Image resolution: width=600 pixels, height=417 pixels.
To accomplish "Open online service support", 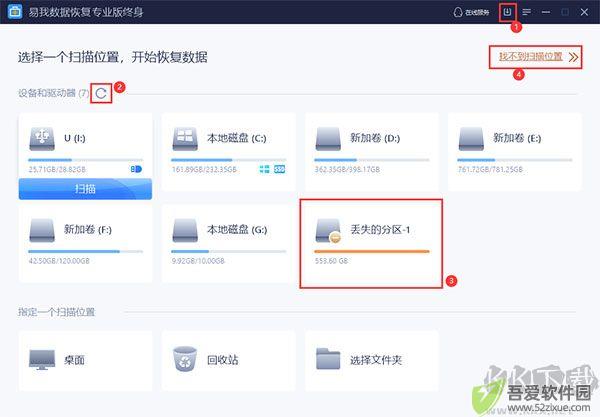I will click(471, 12).
